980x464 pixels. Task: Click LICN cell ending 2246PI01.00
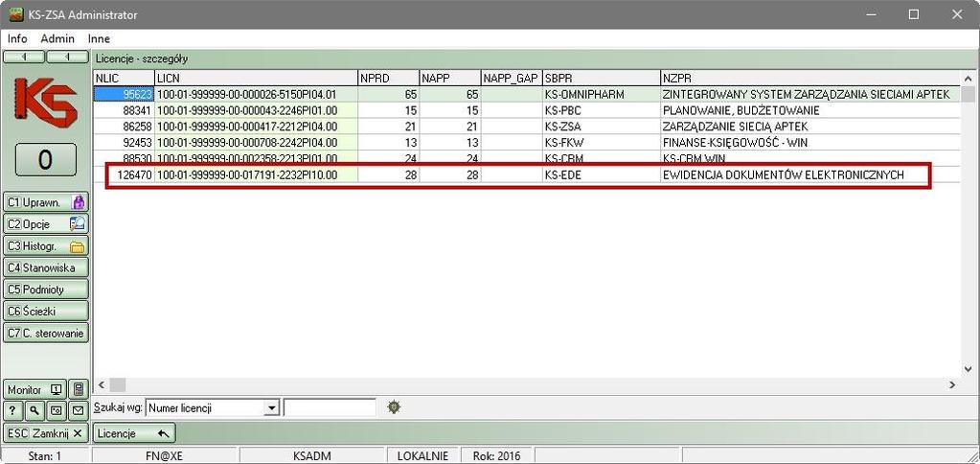pos(256,110)
